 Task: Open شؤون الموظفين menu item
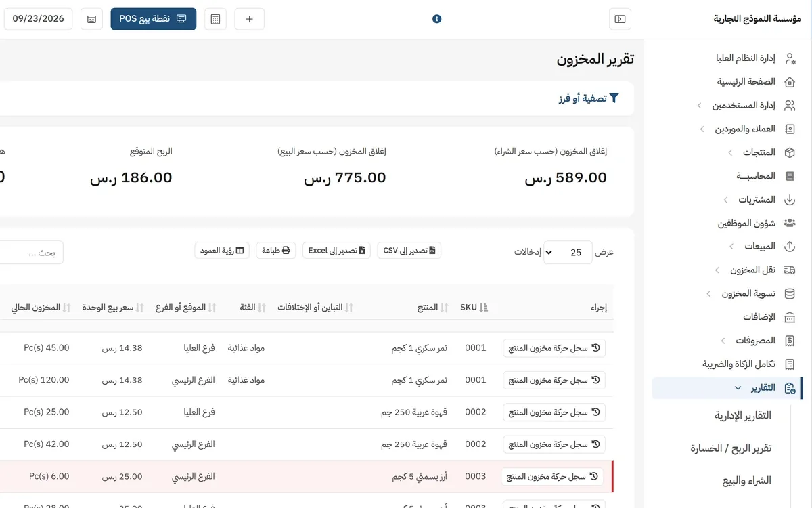(x=746, y=223)
